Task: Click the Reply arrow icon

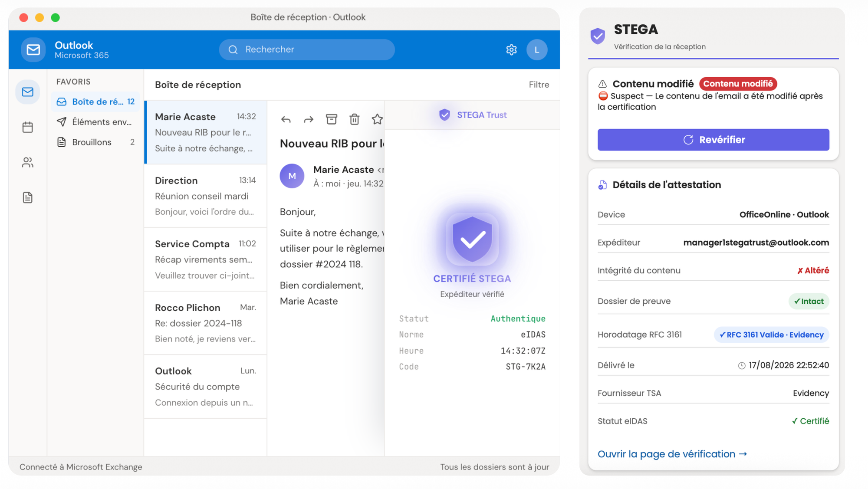Action: click(x=286, y=119)
